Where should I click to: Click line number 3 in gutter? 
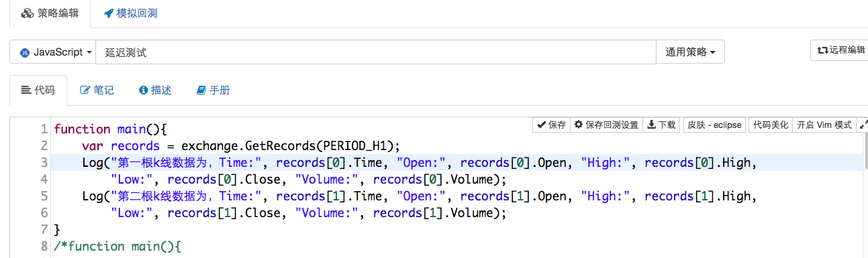(x=44, y=162)
